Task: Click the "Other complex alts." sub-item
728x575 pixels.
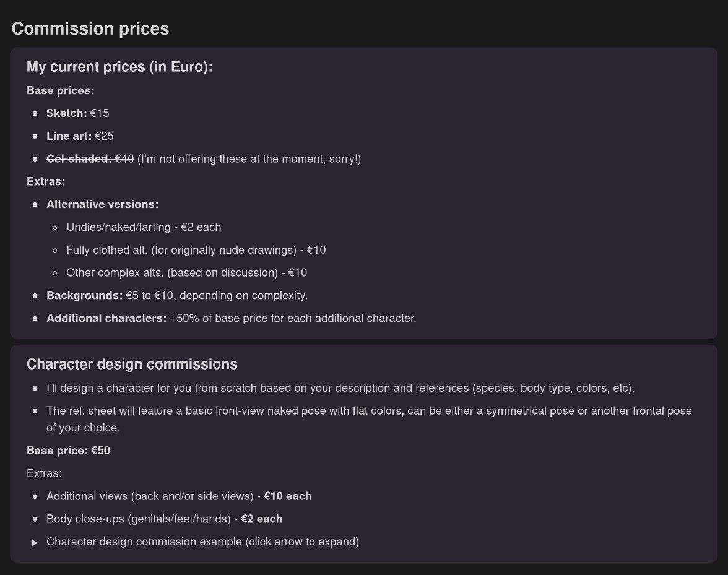Action: coord(186,273)
